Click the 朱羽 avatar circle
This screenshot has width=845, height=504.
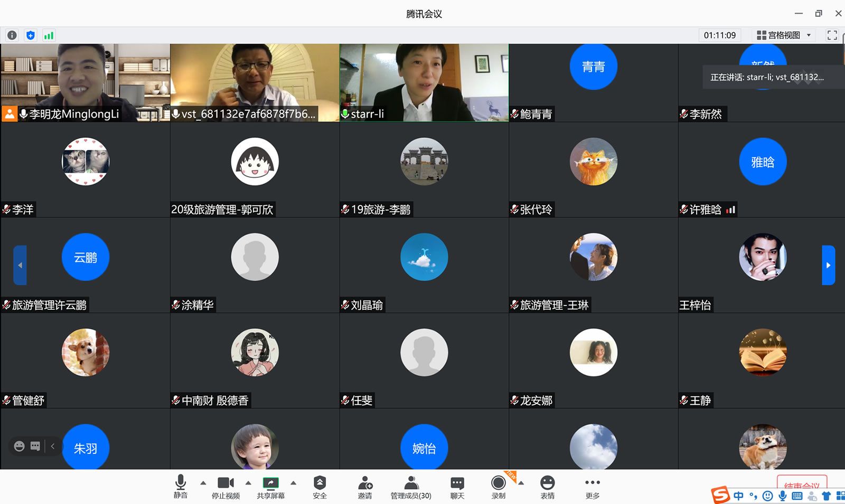click(86, 447)
